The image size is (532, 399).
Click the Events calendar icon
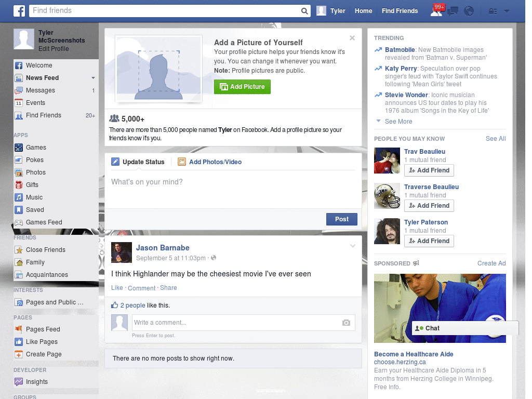19,103
